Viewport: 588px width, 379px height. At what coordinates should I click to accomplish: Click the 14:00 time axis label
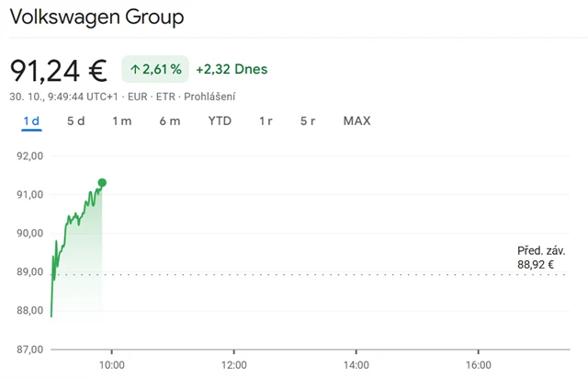click(x=356, y=364)
